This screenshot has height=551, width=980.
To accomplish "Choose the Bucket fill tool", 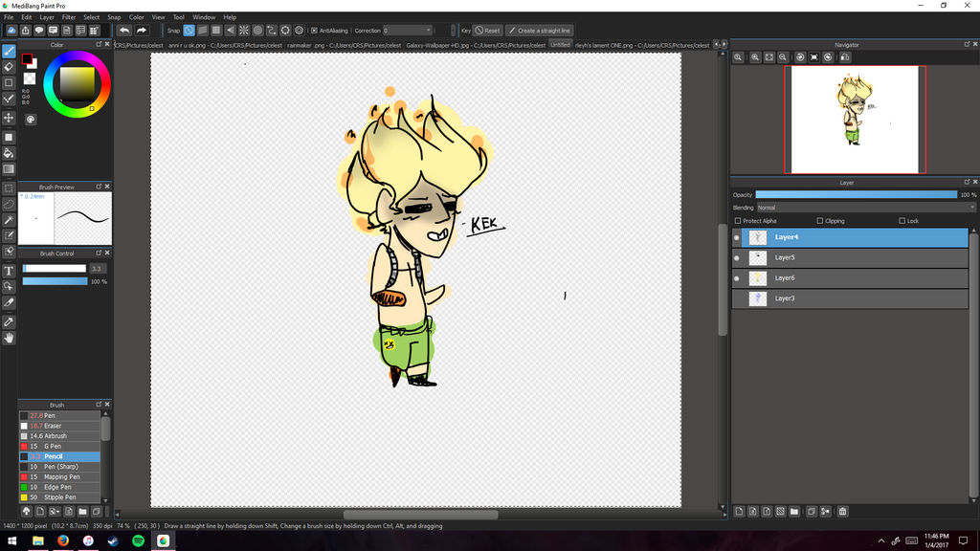I will 9,153.
